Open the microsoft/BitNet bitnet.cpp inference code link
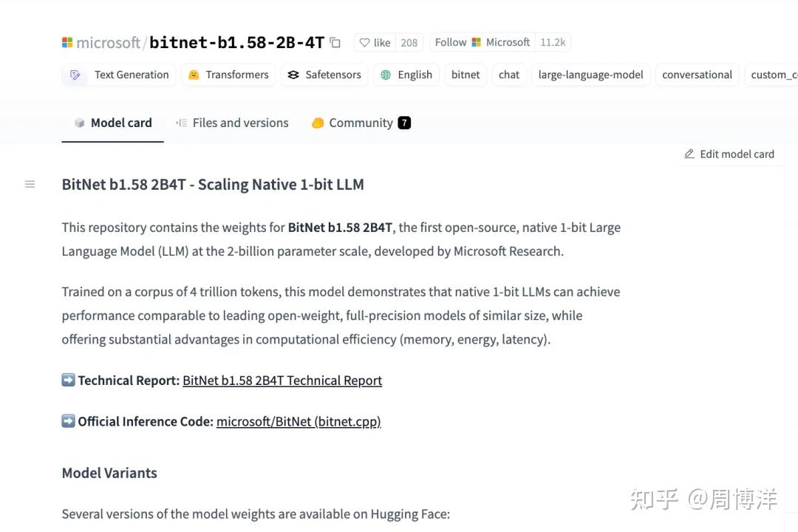This screenshot has height=532, width=798. (x=298, y=421)
